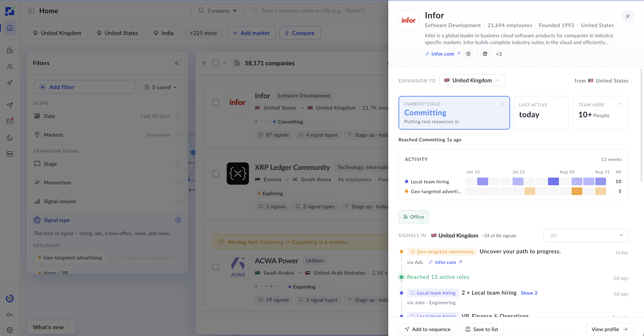Open What's new
This screenshot has width=644, height=336.
[52, 327]
